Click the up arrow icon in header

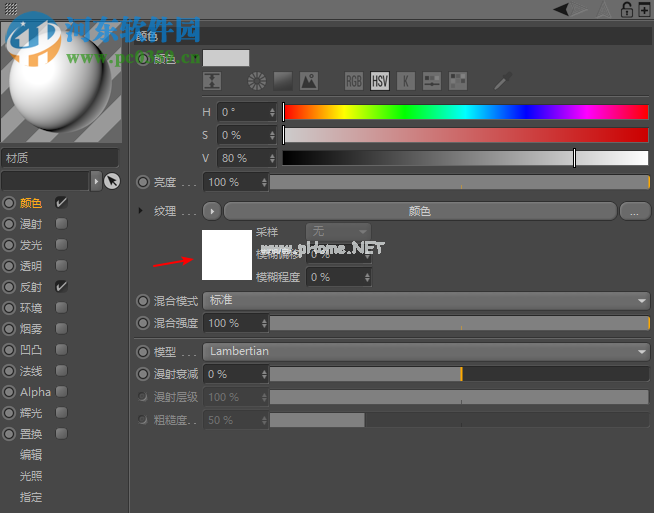(604, 9)
